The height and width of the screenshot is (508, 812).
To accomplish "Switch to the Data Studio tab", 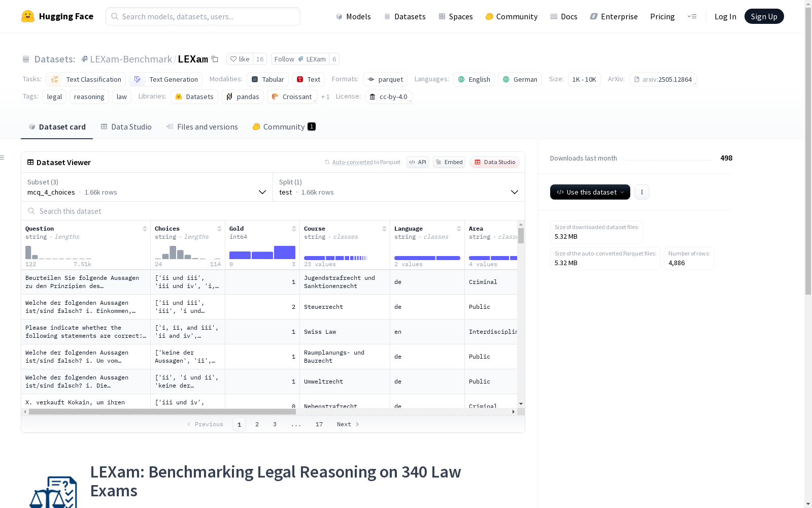I will pos(126,127).
